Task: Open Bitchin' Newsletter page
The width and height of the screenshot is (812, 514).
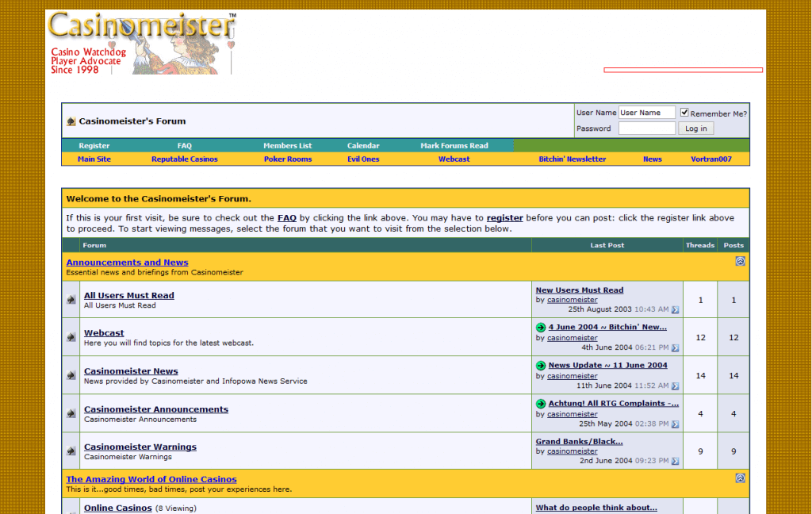Action: [x=573, y=159]
